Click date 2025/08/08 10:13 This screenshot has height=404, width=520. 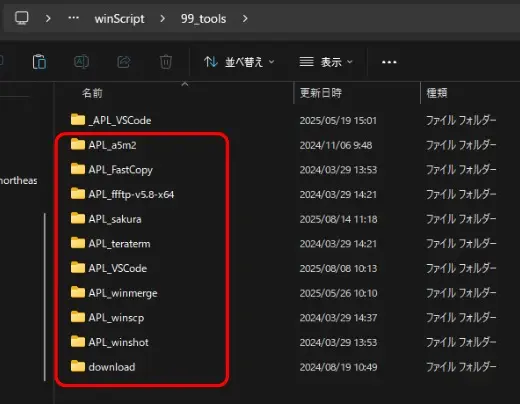click(x=338, y=268)
